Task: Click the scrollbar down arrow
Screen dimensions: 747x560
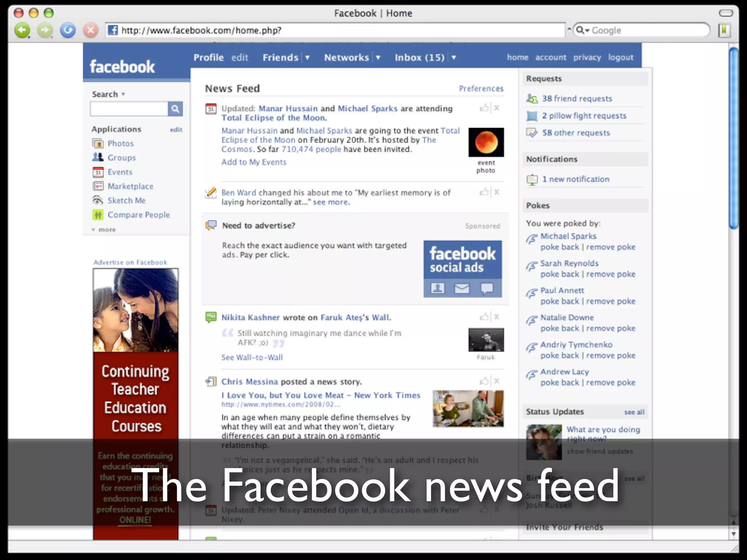Action: pyautogui.click(x=734, y=534)
